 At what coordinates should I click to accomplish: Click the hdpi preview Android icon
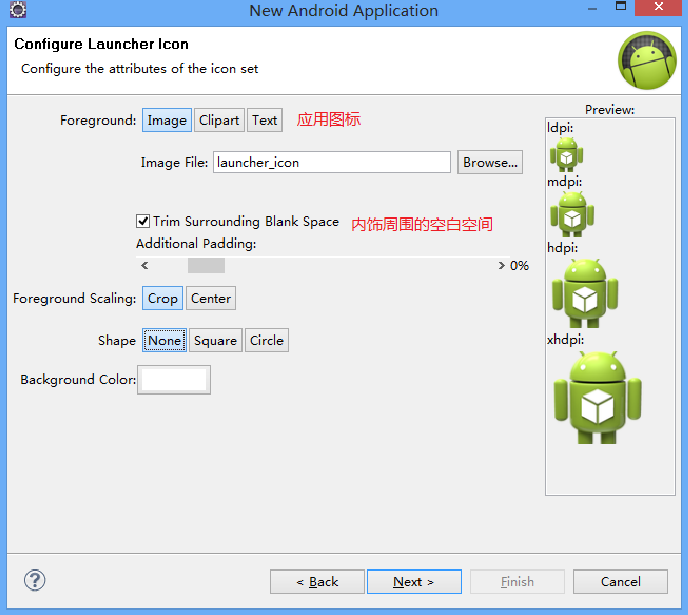584,293
